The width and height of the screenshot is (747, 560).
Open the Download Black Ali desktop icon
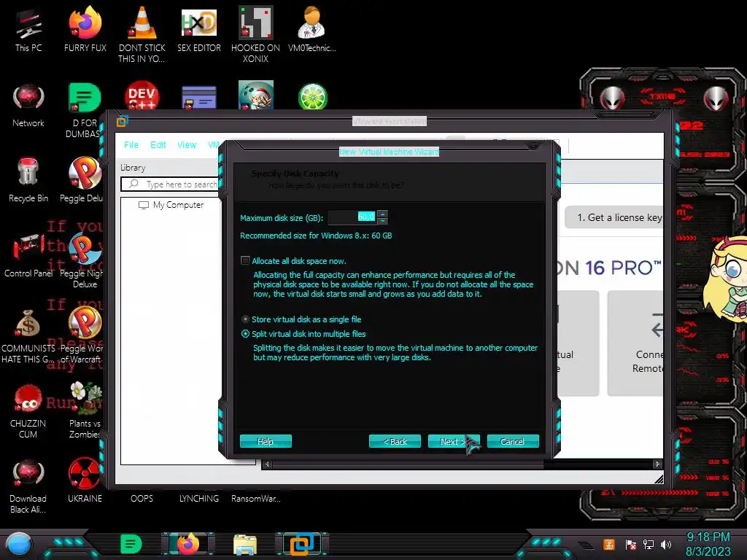(x=28, y=486)
